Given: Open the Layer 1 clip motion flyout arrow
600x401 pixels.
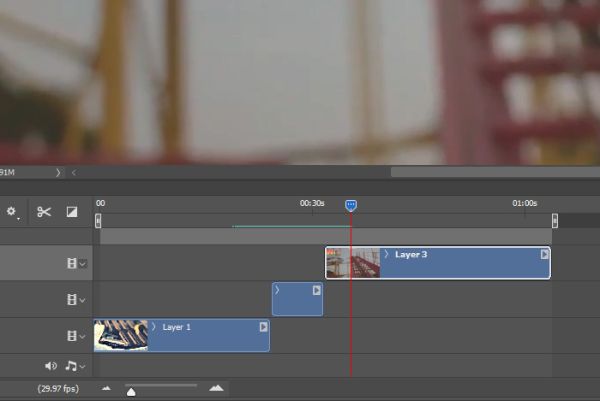Looking at the screenshot, I should (x=263, y=327).
